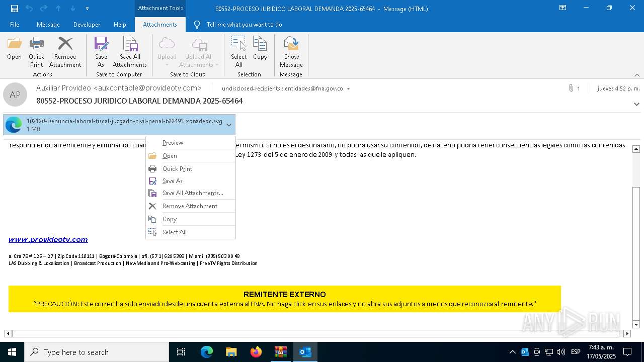The width and height of the screenshot is (644, 362).
Task: Open the www.provideotv.com link
Action: (x=48, y=239)
